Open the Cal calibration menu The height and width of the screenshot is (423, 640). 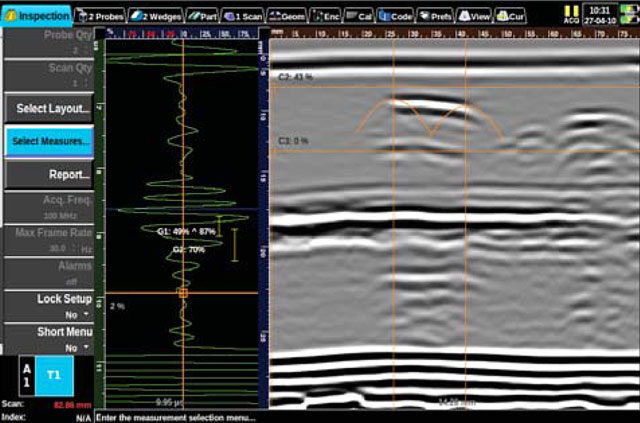pos(359,16)
